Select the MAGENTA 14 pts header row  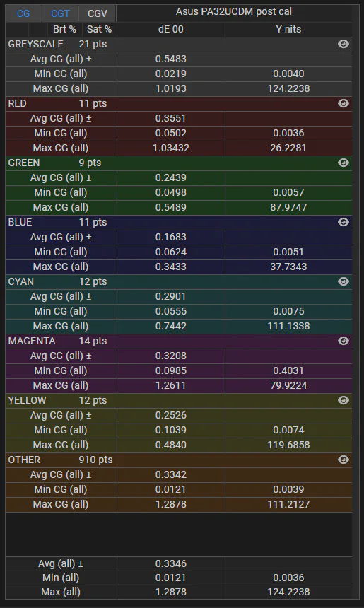pos(179,341)
